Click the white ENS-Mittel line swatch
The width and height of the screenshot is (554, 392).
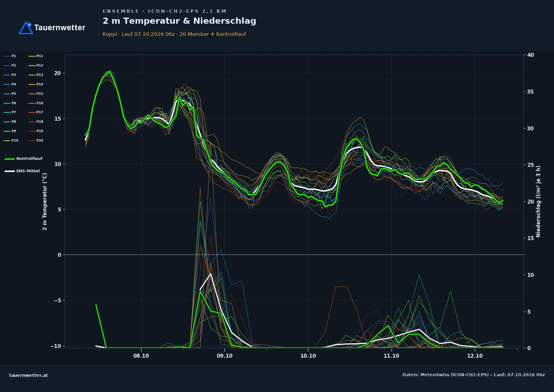coord(10,171)
